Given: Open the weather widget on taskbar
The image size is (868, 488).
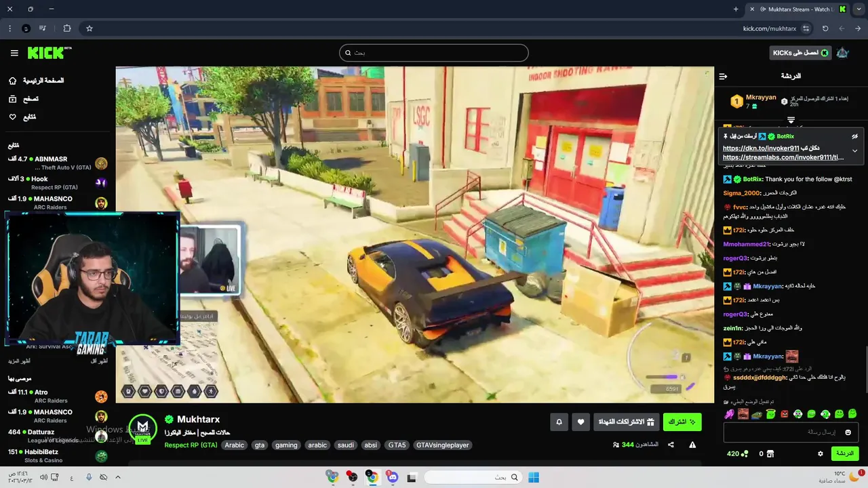Looking at the screenshot, I should click(x=840, y=477).
